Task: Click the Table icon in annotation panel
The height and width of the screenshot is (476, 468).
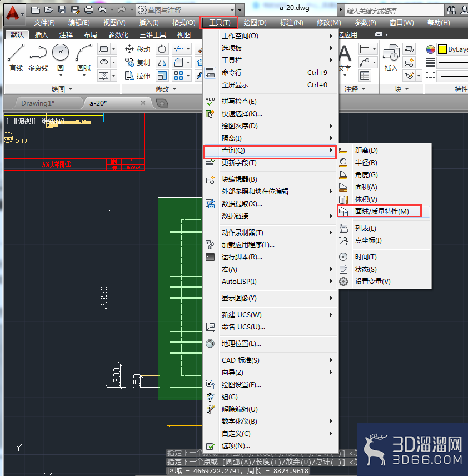Action: coord(365,76)
